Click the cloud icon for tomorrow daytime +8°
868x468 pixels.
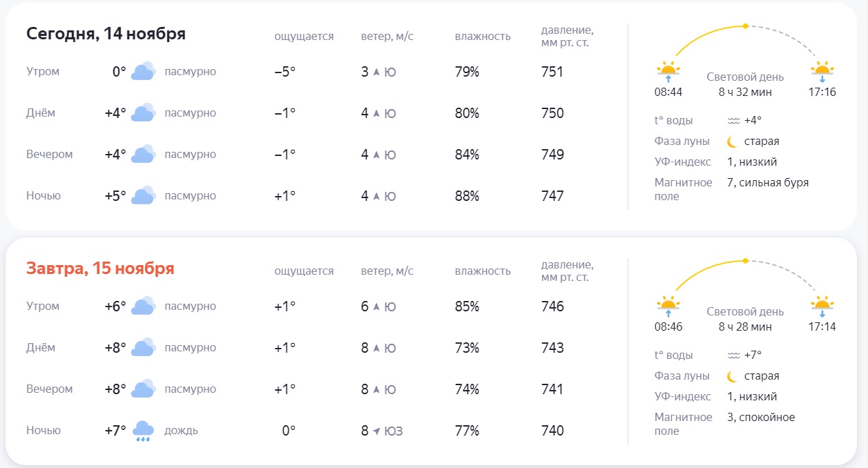pyautogui.click(x=143, y=348)
